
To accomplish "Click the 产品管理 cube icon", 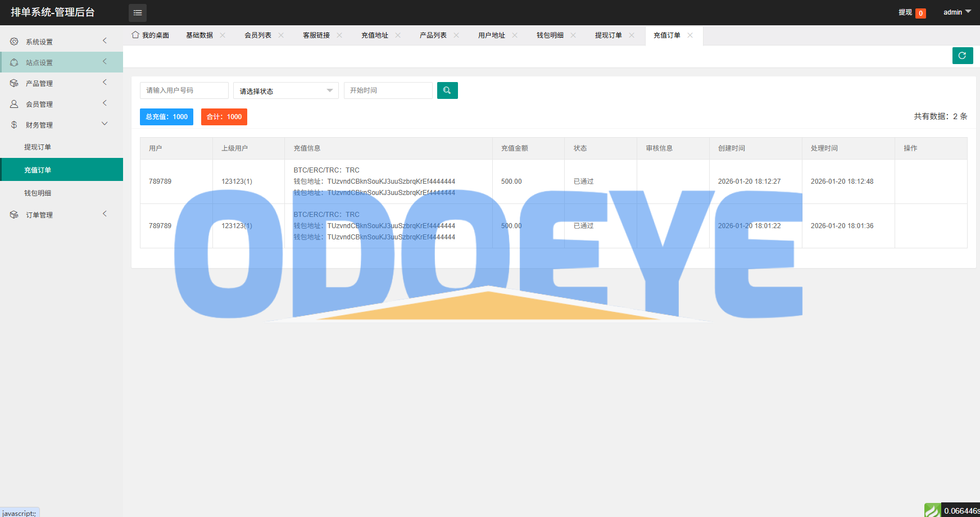I will pos(14,83).
